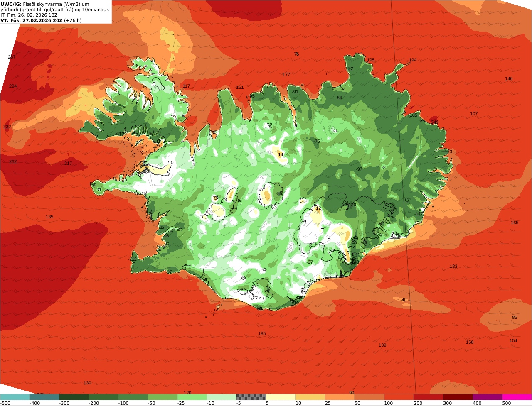Pick the value 262 over the sea

click(13, 161)
